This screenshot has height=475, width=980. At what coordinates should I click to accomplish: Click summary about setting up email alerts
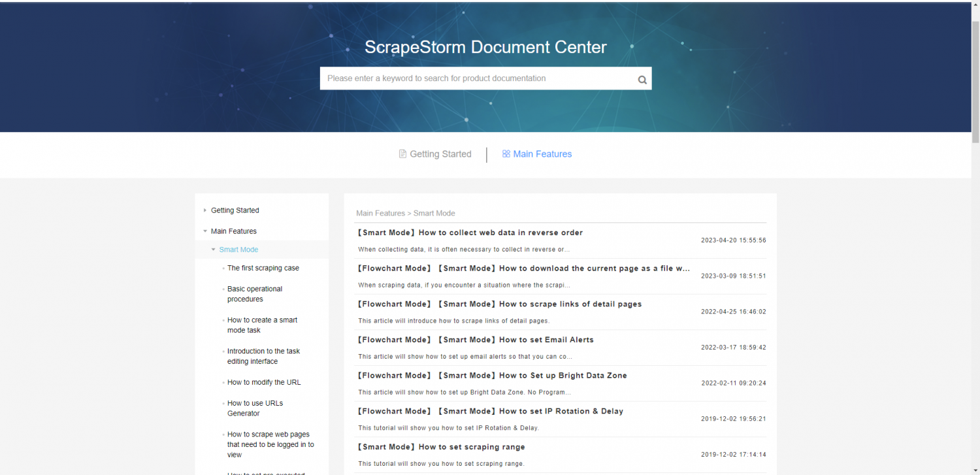(465, 357)
